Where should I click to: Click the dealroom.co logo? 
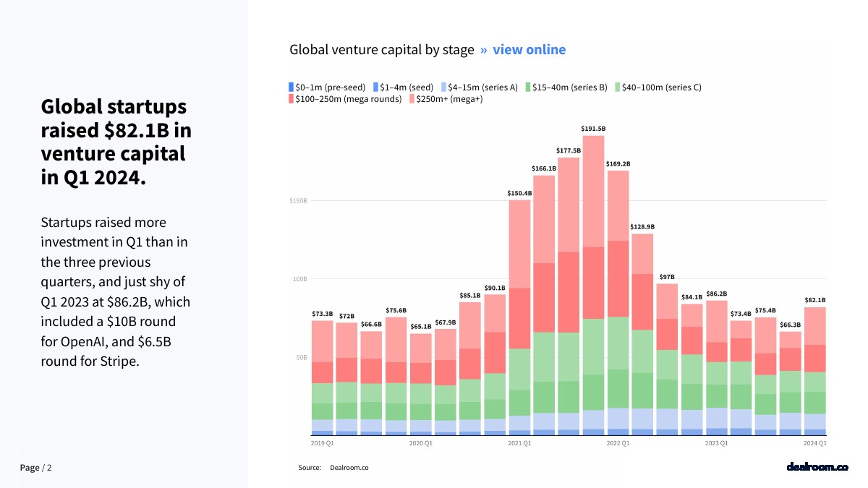(817, 467)
